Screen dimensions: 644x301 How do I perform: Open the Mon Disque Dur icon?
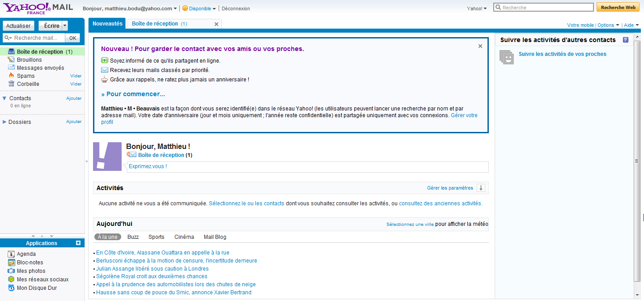tap(12, 288)
